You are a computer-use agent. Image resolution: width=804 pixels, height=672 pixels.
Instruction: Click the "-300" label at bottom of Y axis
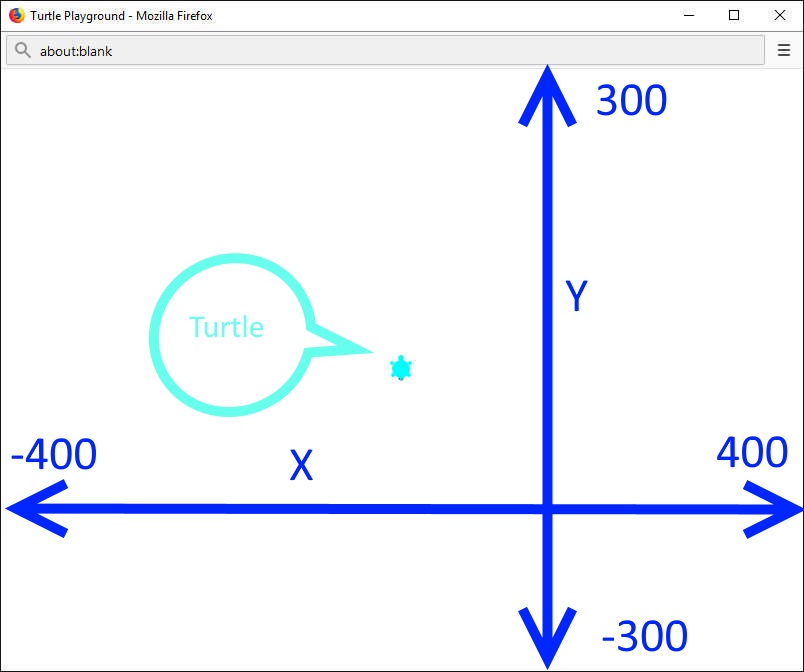644,636
